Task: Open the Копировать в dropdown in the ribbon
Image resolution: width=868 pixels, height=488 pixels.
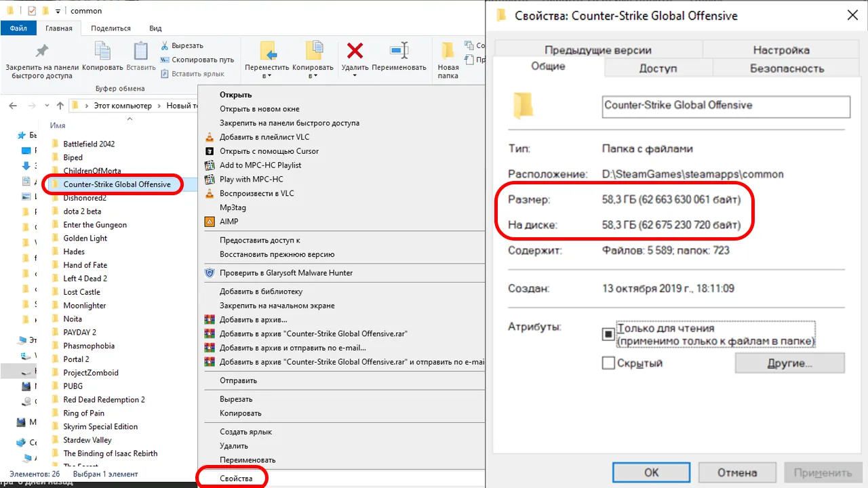Action: tap(313, 76)
